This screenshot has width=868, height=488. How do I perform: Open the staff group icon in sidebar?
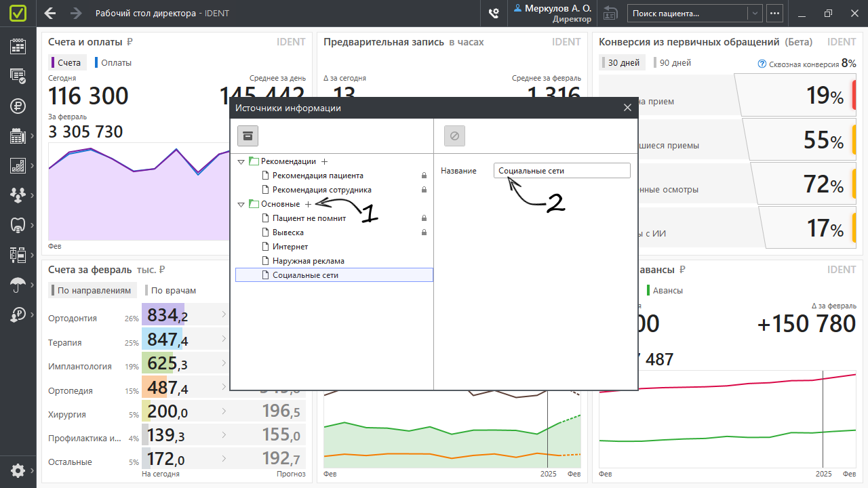[x=18, y=195]
